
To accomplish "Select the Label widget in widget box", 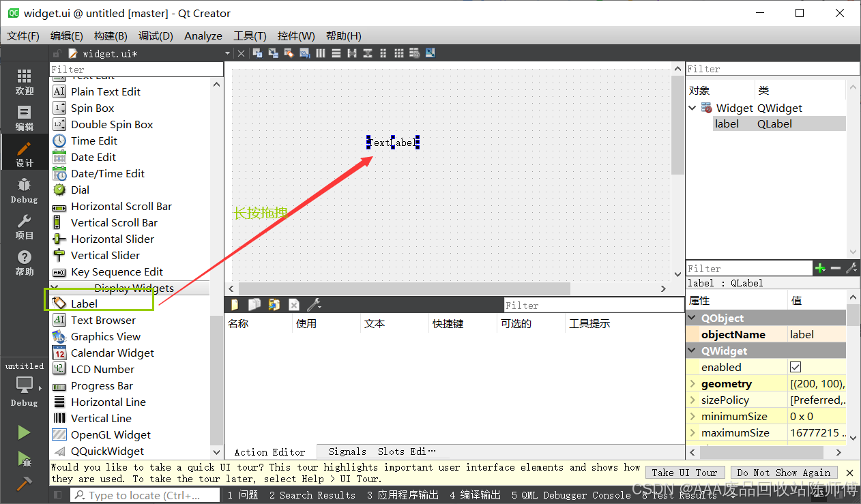I will point(84,303).
